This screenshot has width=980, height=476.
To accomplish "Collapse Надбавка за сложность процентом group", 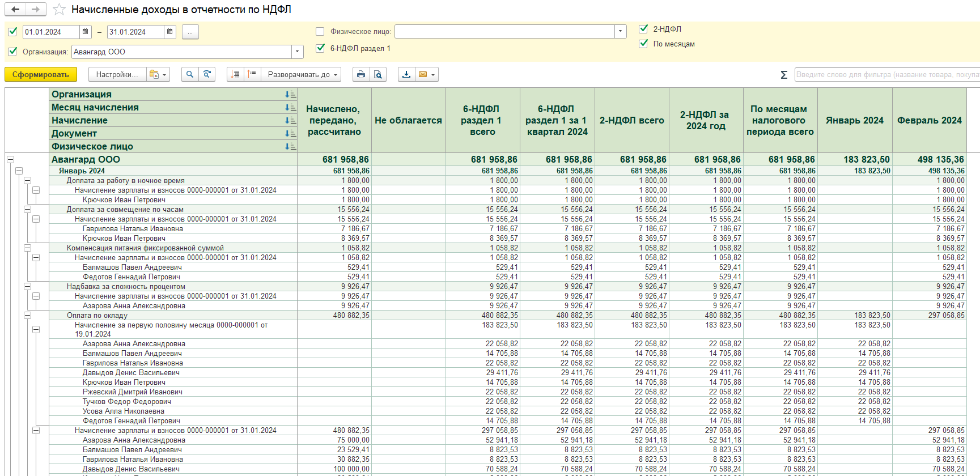I will pos(27,286).
